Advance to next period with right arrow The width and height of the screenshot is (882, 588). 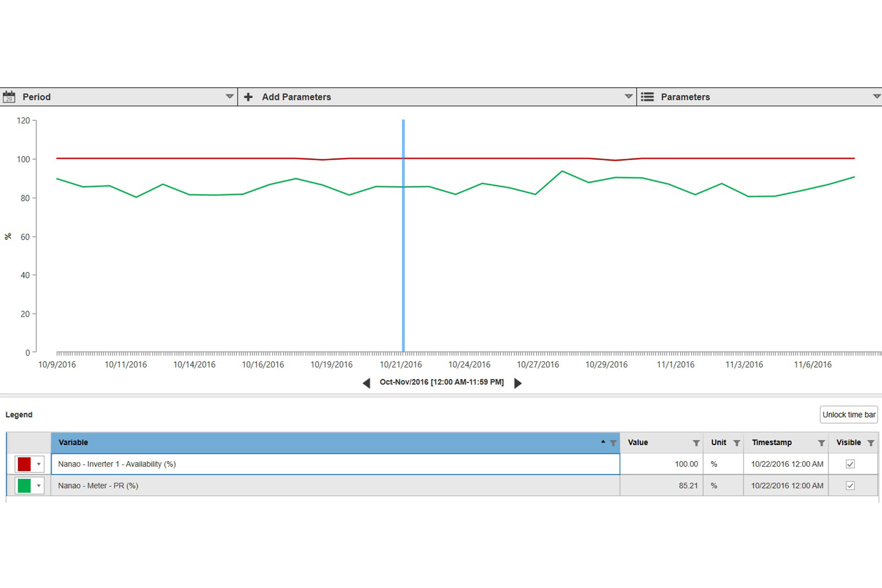coord(517,383)
